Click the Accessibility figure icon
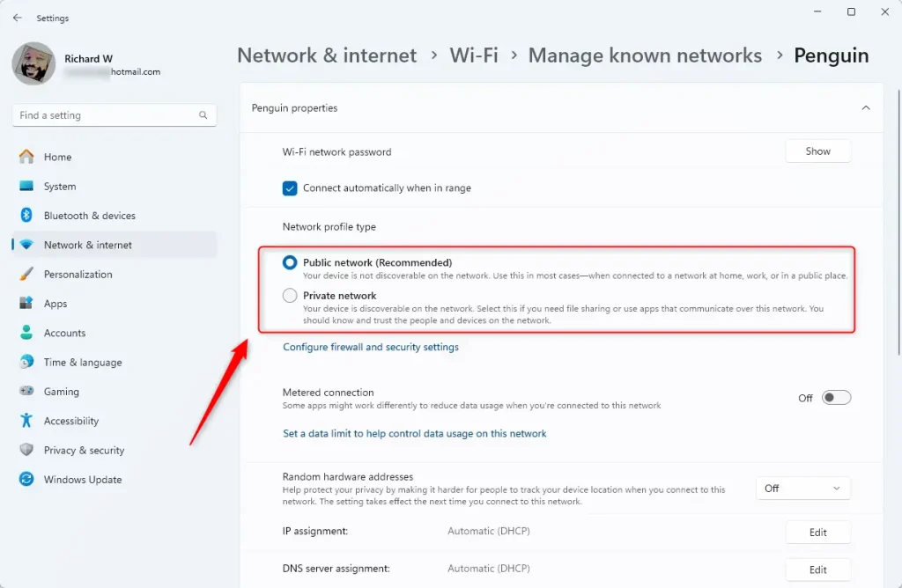The width and height of the screenshot is (902, 588). click(26, 420)
